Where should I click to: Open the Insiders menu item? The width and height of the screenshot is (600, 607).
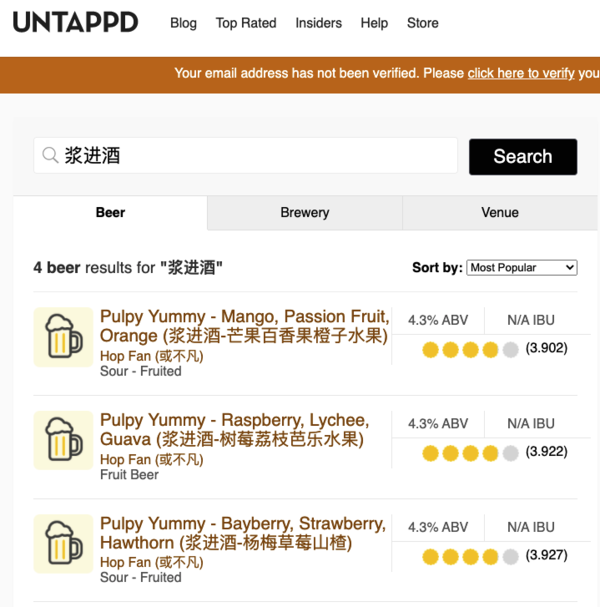point(319,23)
